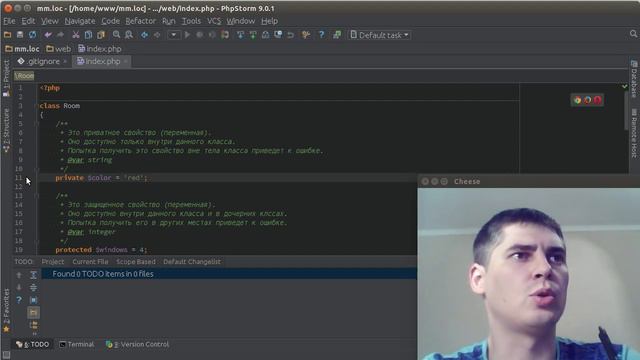Open in Firefox browser icon
The width and height of the screenshot is (640, 360).
click(x=587, y=100)
